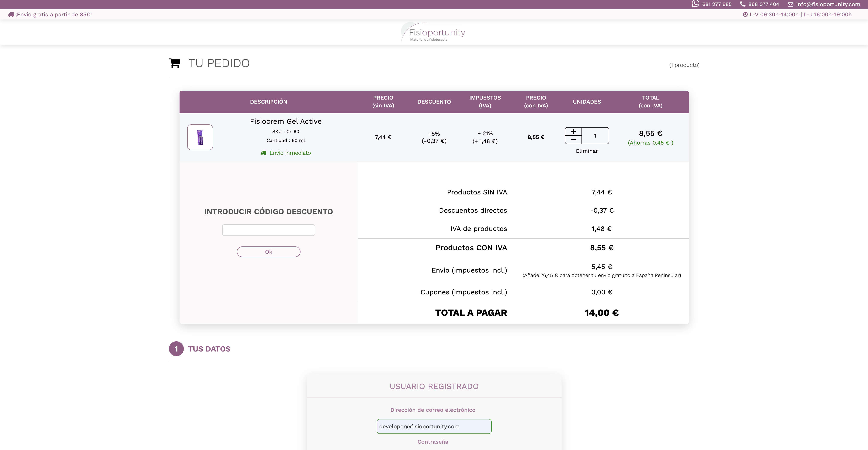Click the Cupones 0,00 € value
The image size is (868, 450).
tap(602, 292)
